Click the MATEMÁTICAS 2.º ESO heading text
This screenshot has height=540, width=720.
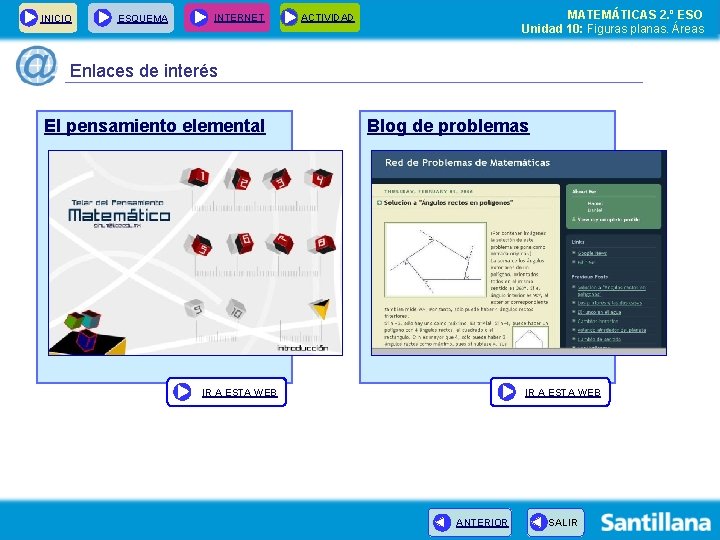point(635,15)
